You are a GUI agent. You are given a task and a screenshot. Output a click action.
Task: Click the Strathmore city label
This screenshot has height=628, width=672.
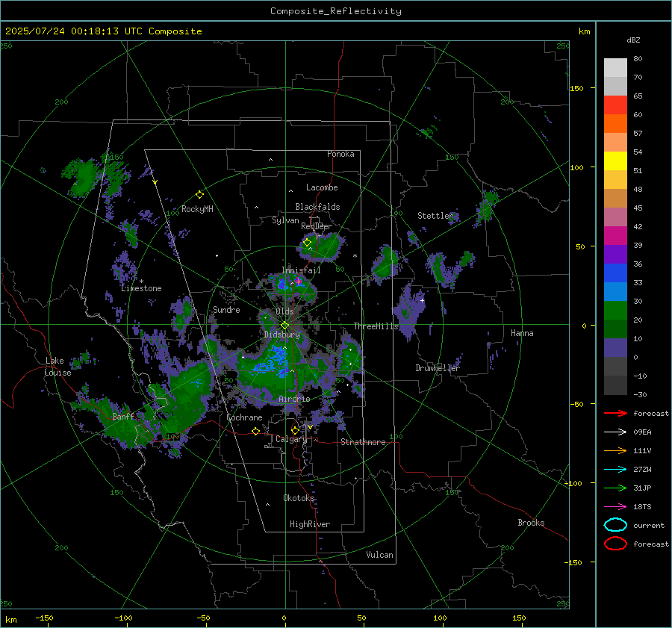point(363,442)
